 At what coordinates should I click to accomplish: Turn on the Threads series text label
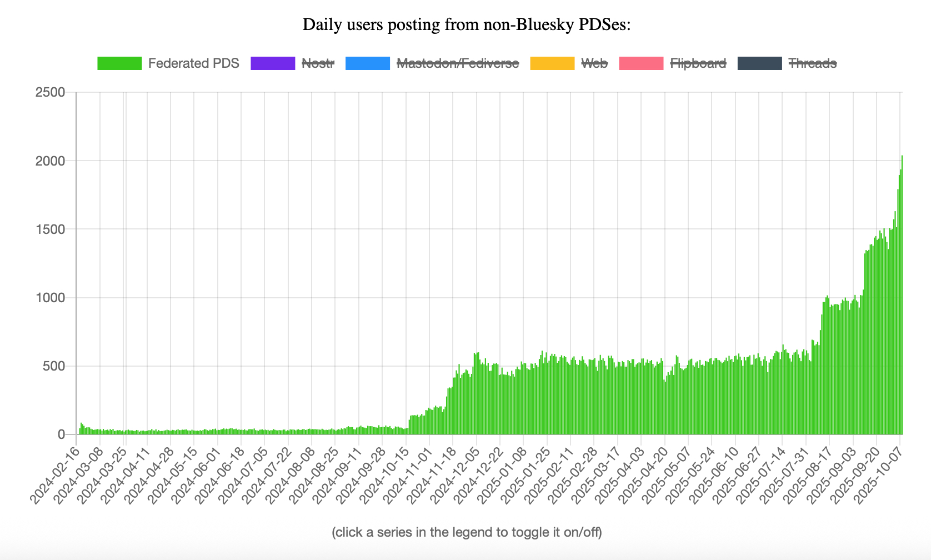click(x=812, y=63)
